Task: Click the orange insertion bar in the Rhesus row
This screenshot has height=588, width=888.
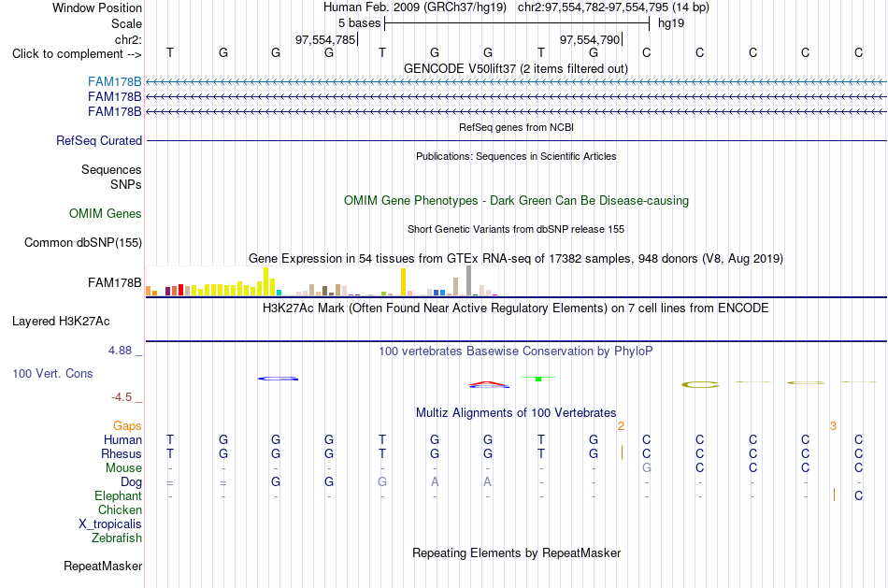Action: point(622,452)
